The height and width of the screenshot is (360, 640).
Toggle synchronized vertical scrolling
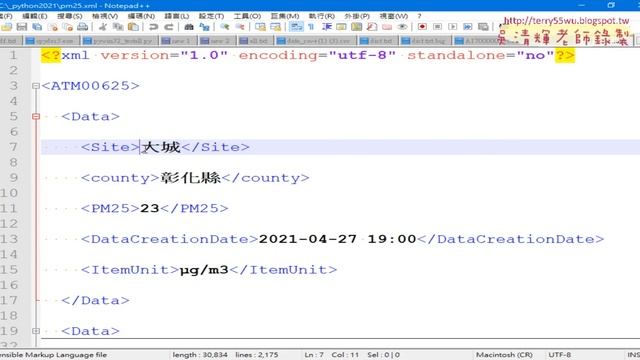[260, 27]
